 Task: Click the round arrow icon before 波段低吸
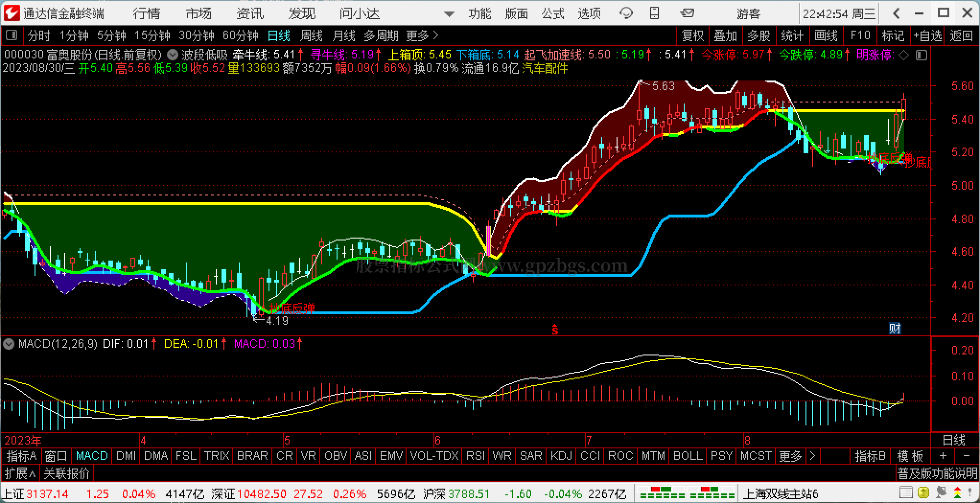pos(172,55)
